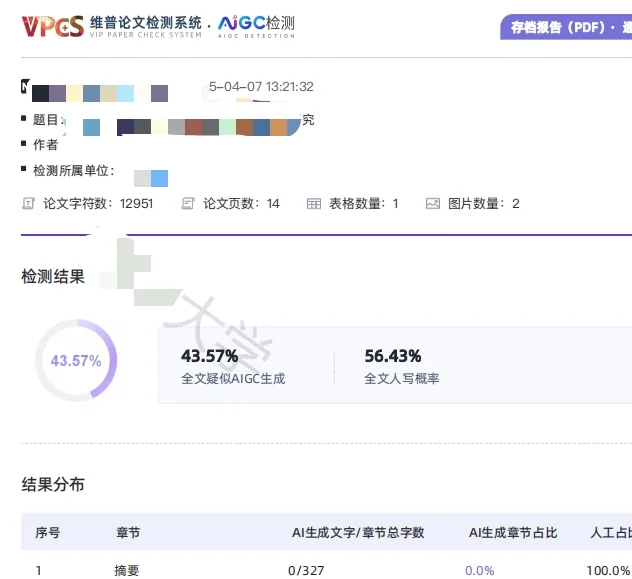Select the 表格数量: 1 text
632x579 pixels.
coord(364,203)
